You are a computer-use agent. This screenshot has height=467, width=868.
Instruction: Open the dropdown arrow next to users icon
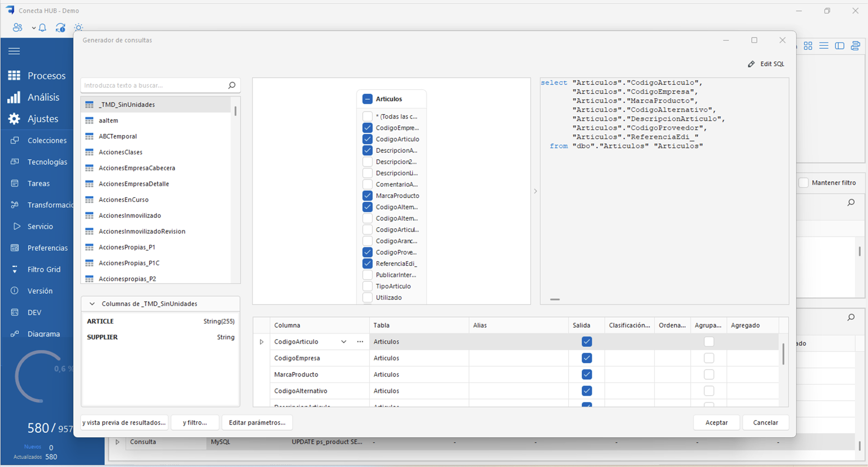click(x=34, y=28)
